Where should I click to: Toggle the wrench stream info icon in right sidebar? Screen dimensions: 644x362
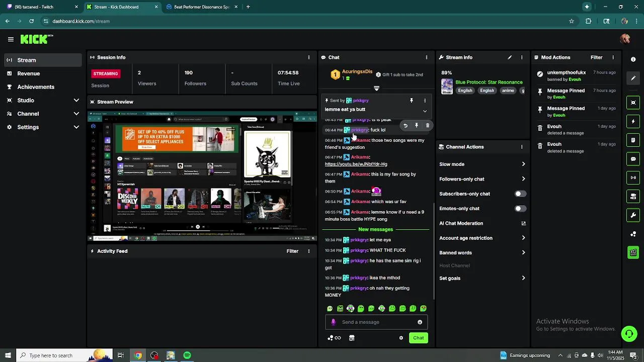click(633, 215)
